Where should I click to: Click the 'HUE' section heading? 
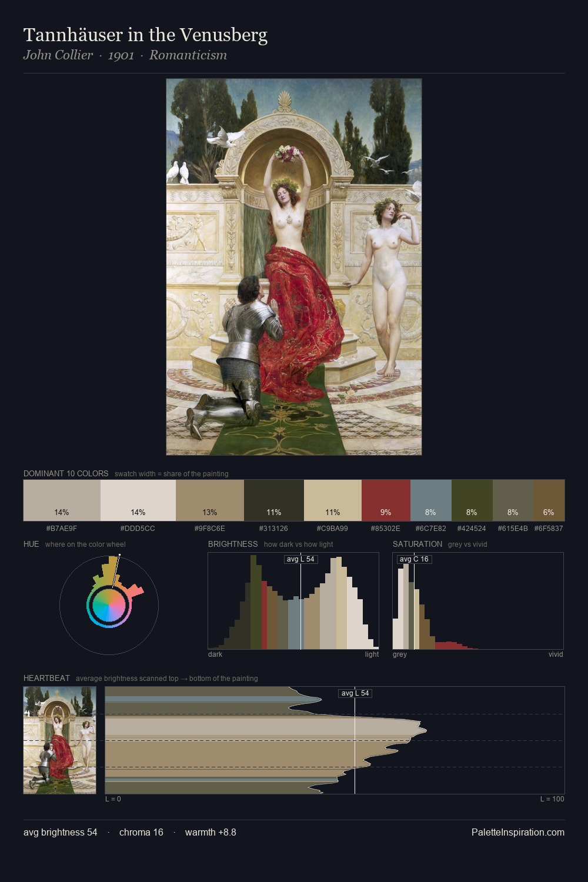tap(31, 544)
